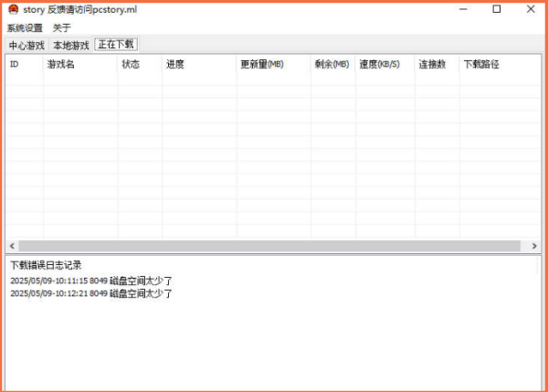The height and width of the screenshot is (392, 548).
Task: Open the 关于 menu
Action: (62, 28)
